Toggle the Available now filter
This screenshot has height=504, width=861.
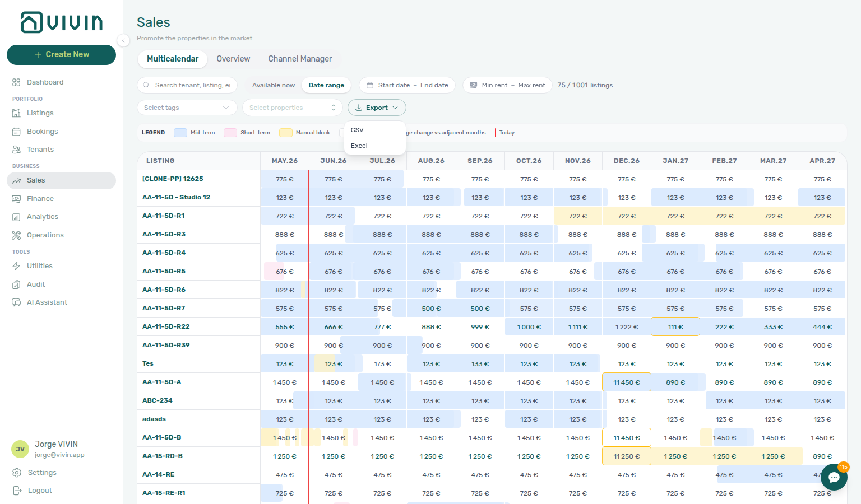274,85
